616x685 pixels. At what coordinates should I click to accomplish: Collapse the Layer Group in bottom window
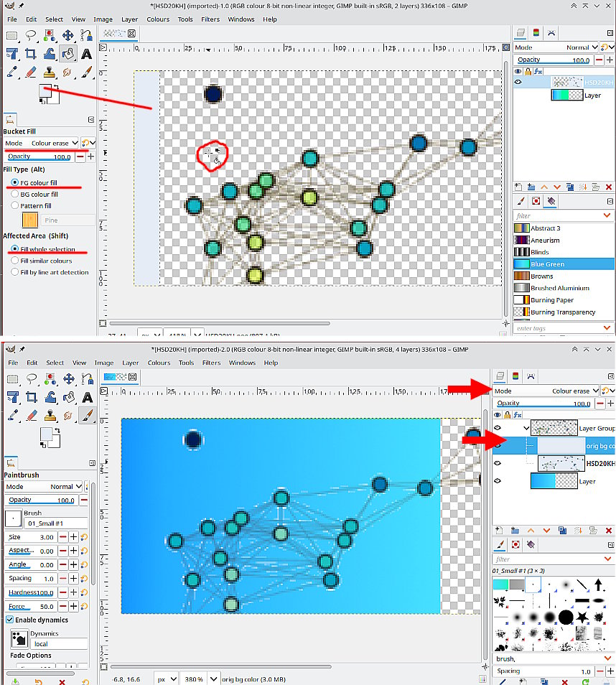tap(526, 428)
